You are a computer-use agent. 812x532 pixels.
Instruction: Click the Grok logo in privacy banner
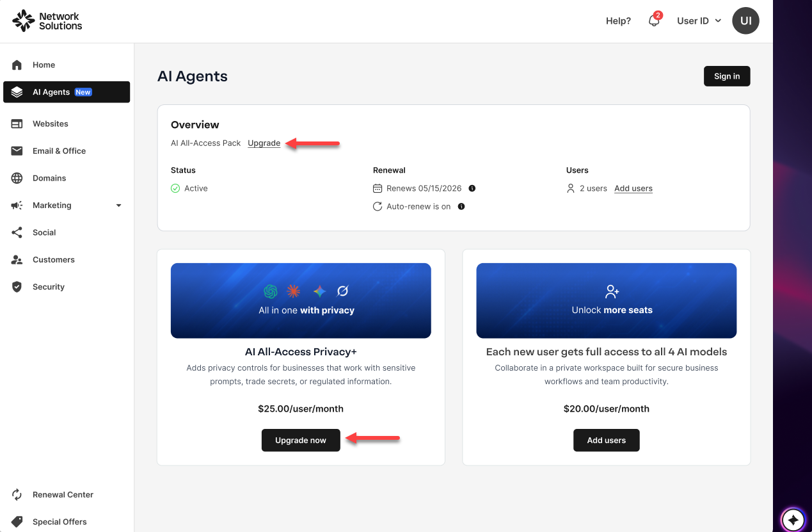pyautogui.click(x=342, y=291)
